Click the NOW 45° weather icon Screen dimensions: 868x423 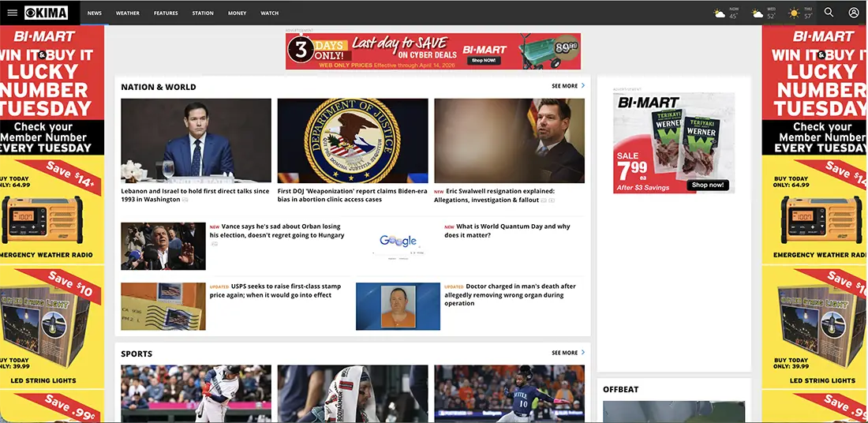pyautogui.click(x=720, y=13)
